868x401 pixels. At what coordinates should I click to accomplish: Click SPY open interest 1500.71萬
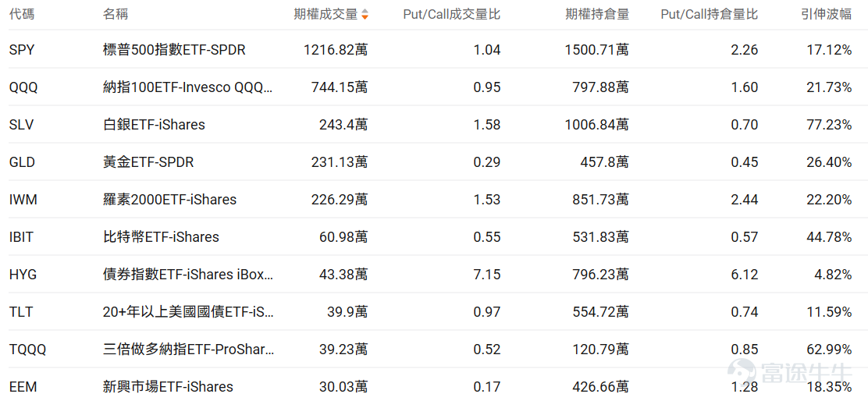(x=596, y=50)
